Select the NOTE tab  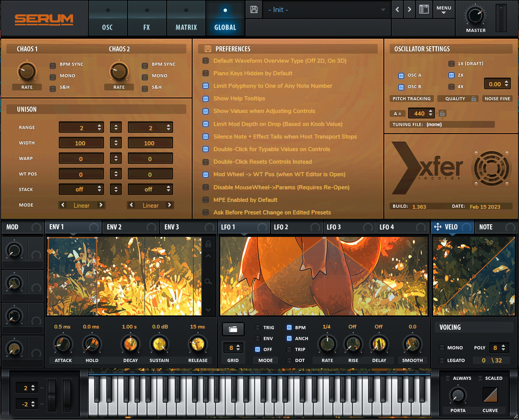(x=495, y=227)
